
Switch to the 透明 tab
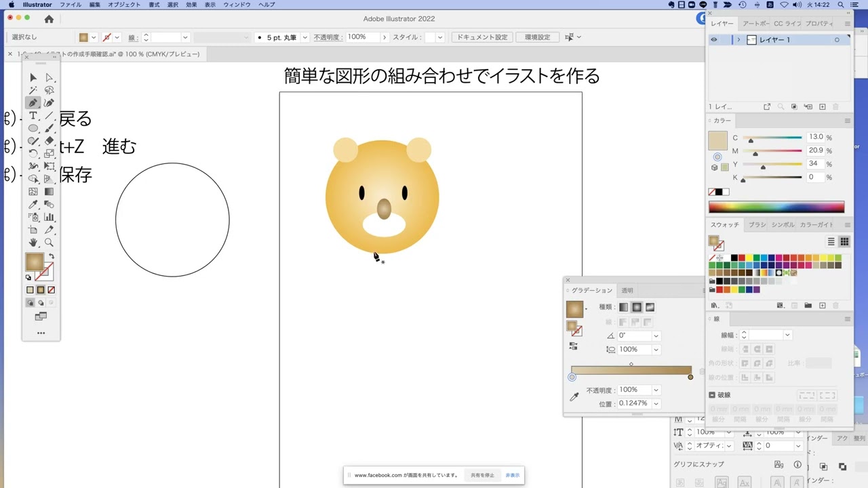(627, 290)
